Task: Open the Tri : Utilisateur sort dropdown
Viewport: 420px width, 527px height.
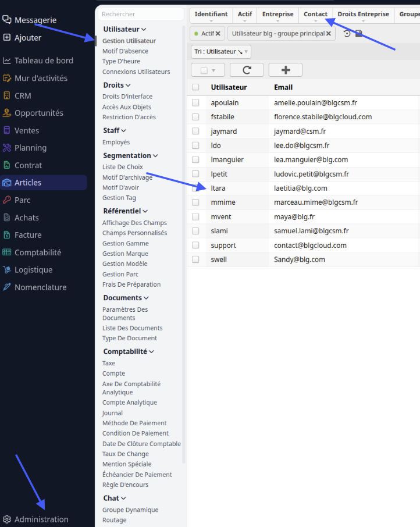Action: tap(220, 52)
